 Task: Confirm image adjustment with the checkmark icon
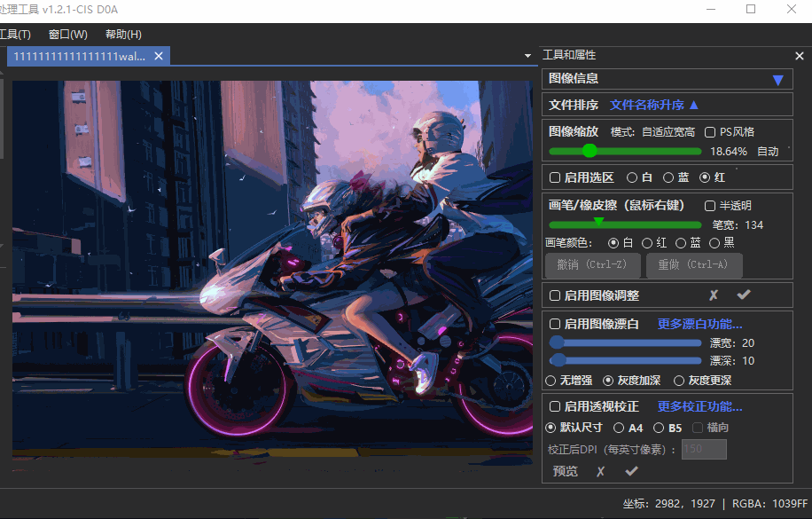click(x=744, y=295)
